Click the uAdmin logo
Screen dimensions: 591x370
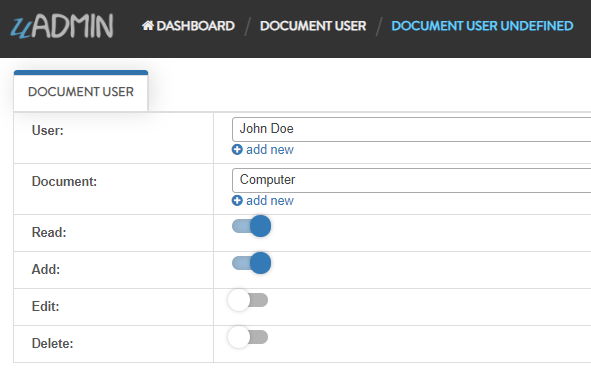tap(62, 26)
